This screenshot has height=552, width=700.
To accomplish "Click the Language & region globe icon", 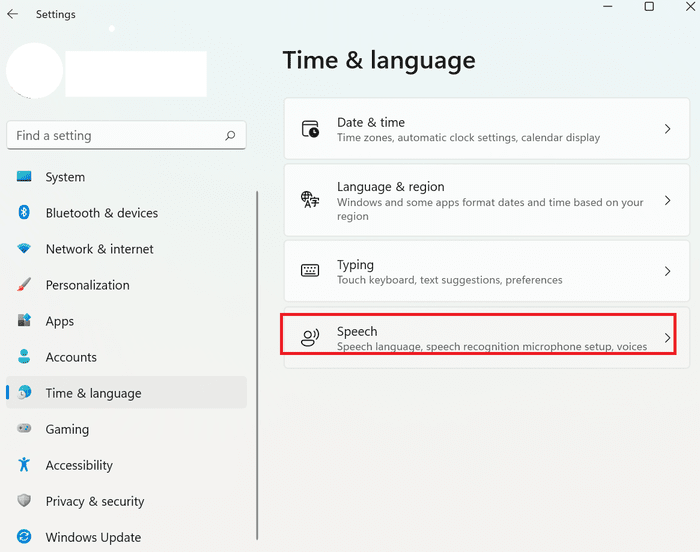I will click(x=310, y=199).
